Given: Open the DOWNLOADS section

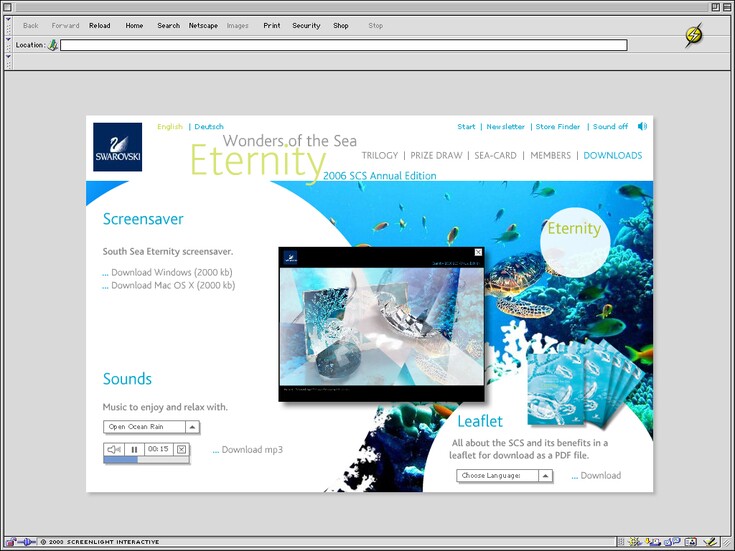Looking at the screenshot, I should (613, 155).
